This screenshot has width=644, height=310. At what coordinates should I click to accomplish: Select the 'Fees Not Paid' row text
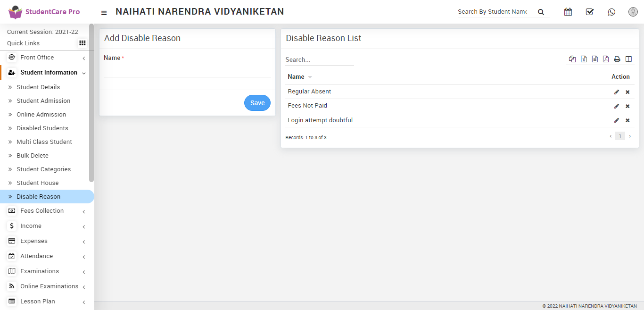(x=307, y=105)
